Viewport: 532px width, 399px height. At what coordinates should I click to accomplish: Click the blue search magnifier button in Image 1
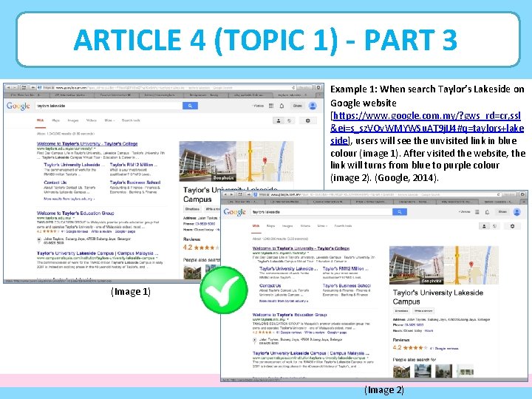coord(190,106)
